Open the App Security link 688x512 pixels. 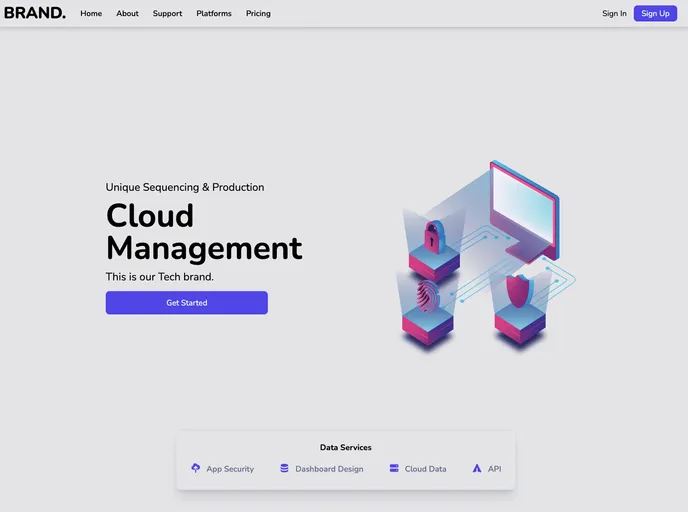pos(230,469)
